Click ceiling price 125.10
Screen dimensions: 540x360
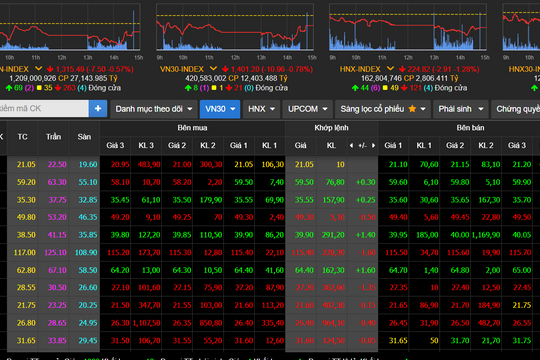55,253
